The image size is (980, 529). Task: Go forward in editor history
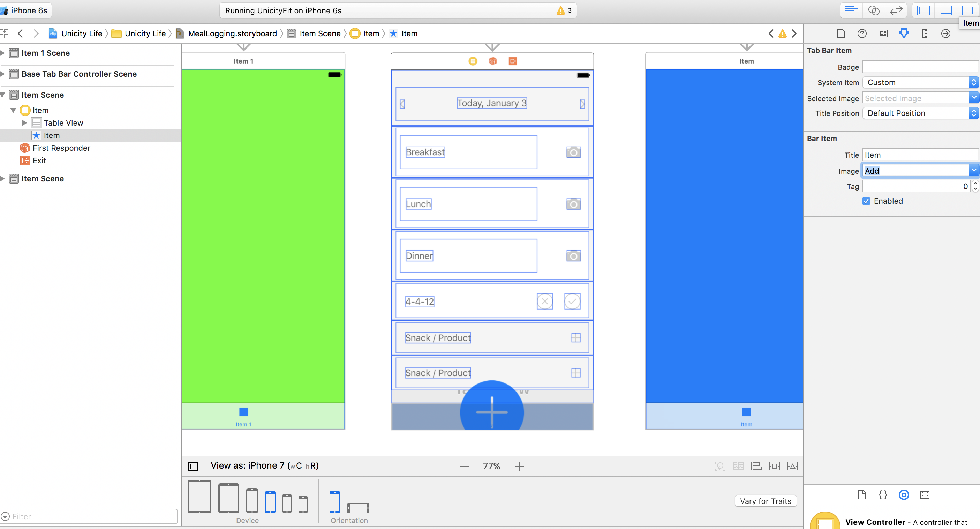[36, 33]
